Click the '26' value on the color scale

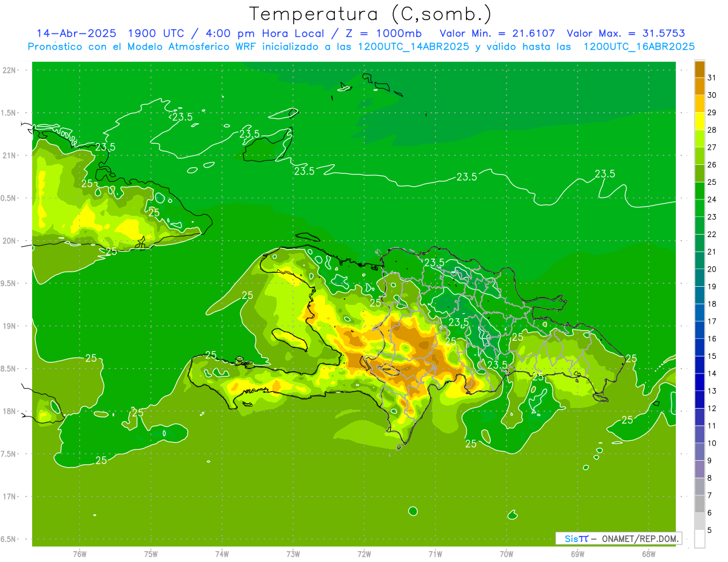pyautogui.click(x=713, y=164)
